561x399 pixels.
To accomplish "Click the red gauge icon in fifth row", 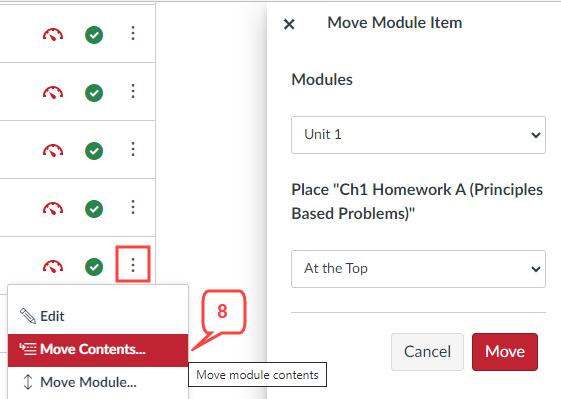I will point(53,267).
